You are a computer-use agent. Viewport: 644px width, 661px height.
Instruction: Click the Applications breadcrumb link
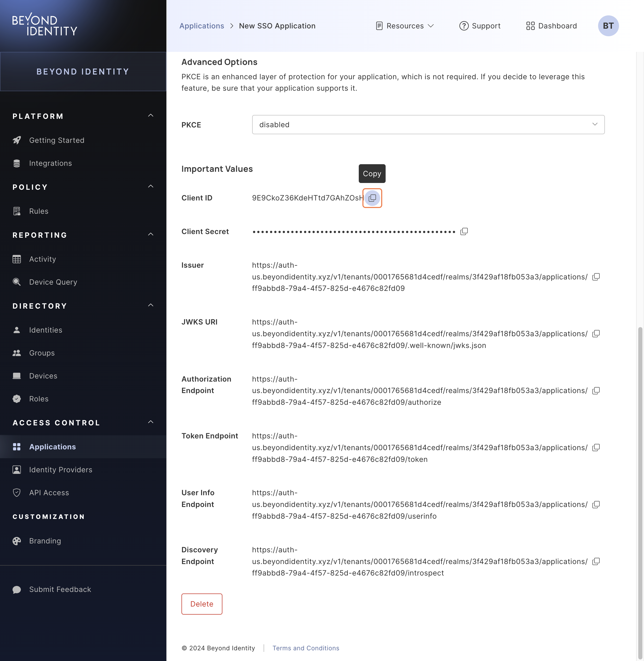tap(202, 26)
